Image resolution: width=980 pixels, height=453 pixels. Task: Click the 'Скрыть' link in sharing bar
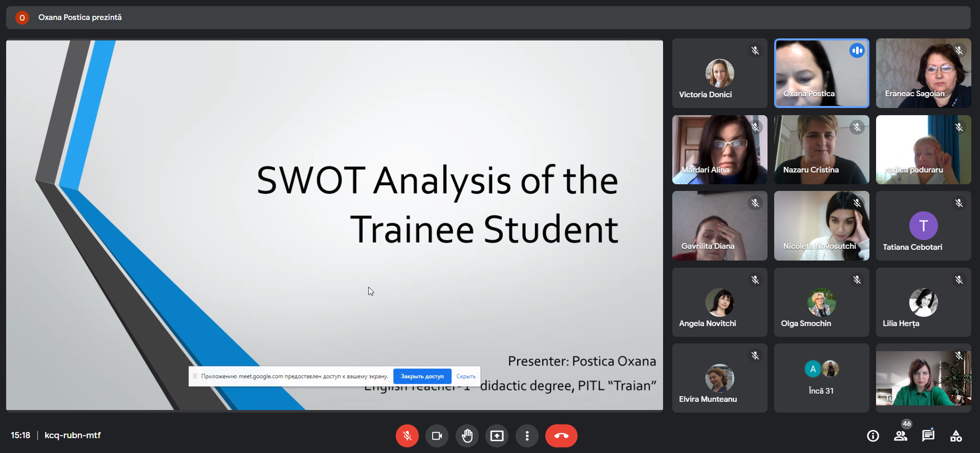pos(466,376)
